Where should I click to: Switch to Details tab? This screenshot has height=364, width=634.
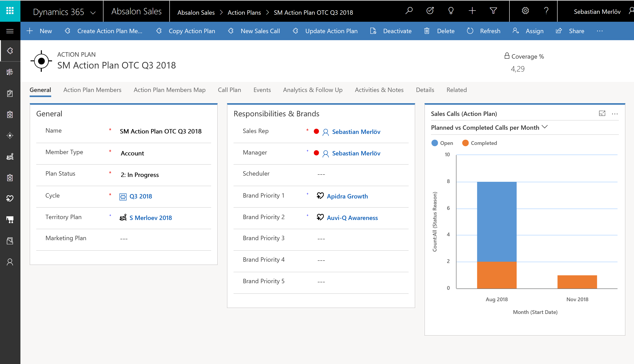pyautogui.click(x=425, y=90)
